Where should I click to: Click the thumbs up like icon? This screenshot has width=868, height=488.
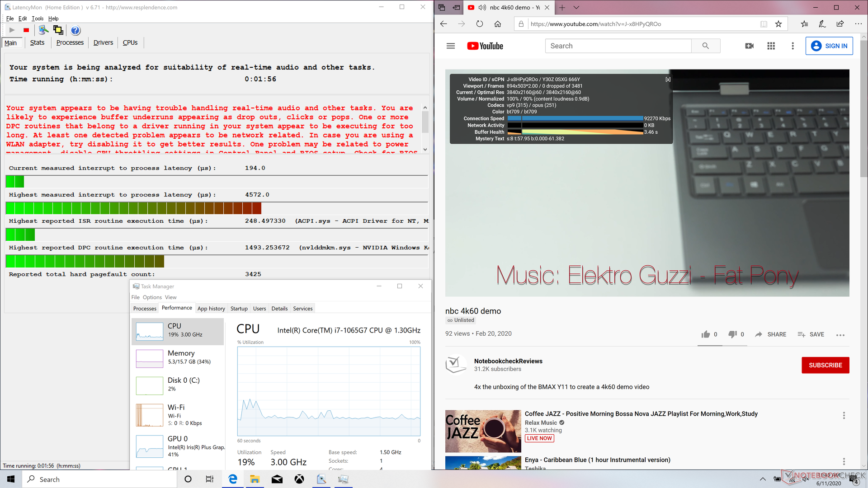tap(705, 334)
